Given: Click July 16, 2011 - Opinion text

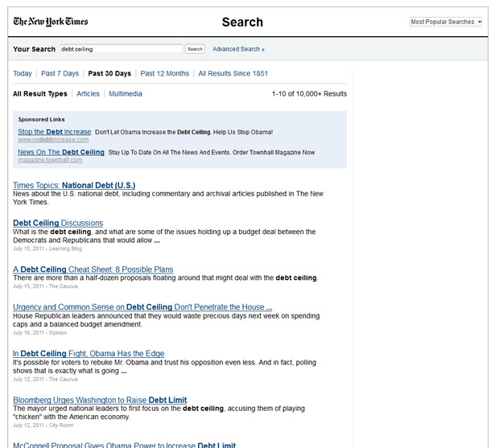Looking at the screenshot, I should click(39, 332).
